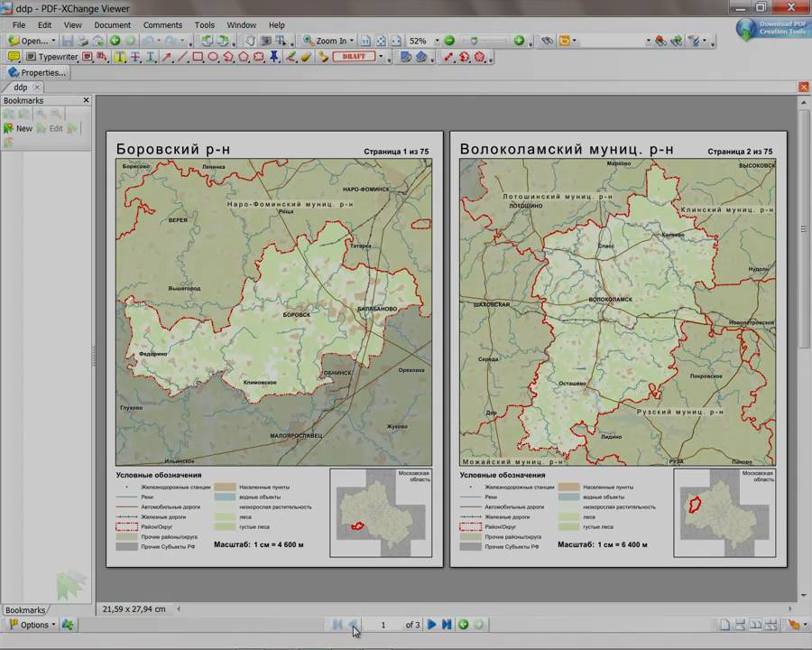This screenshot has height=650, width=812.
Task: Close the ddp document tab
Action: (x=37, y=87)
